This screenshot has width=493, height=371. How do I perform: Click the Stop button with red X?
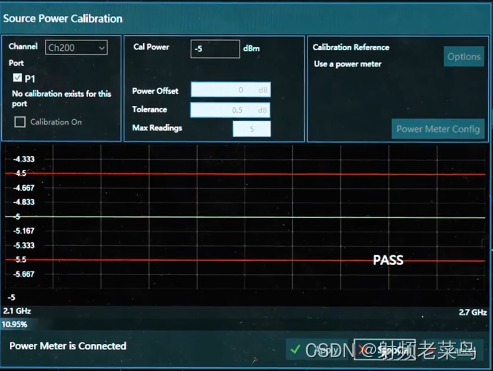point(385,350)
